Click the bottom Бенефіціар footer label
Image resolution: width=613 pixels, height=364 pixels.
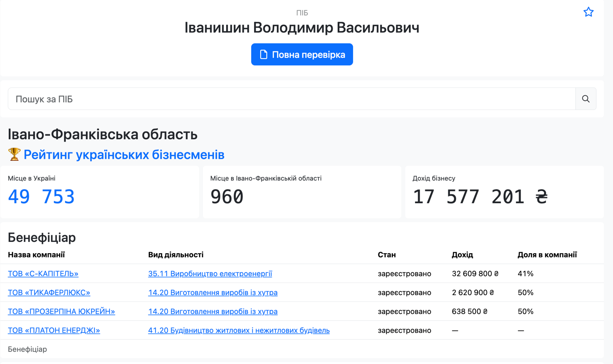coord(27,349)
